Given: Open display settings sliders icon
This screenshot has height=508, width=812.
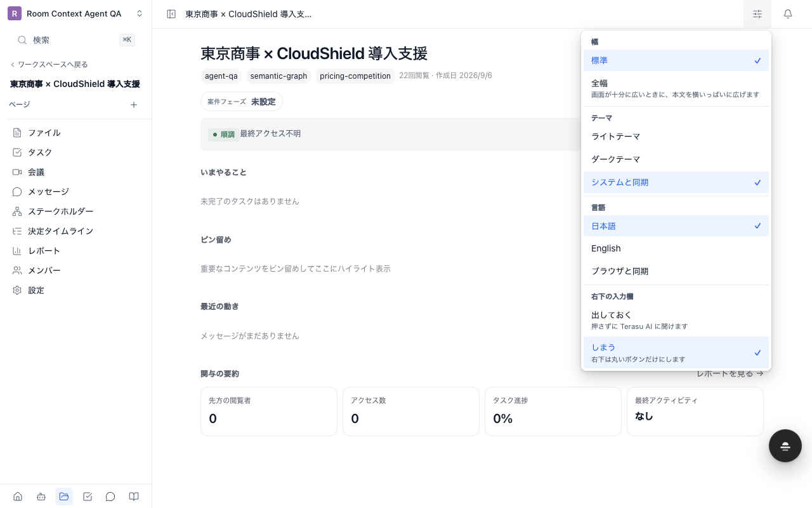Looking at the screenshot, I should point(757,14).
